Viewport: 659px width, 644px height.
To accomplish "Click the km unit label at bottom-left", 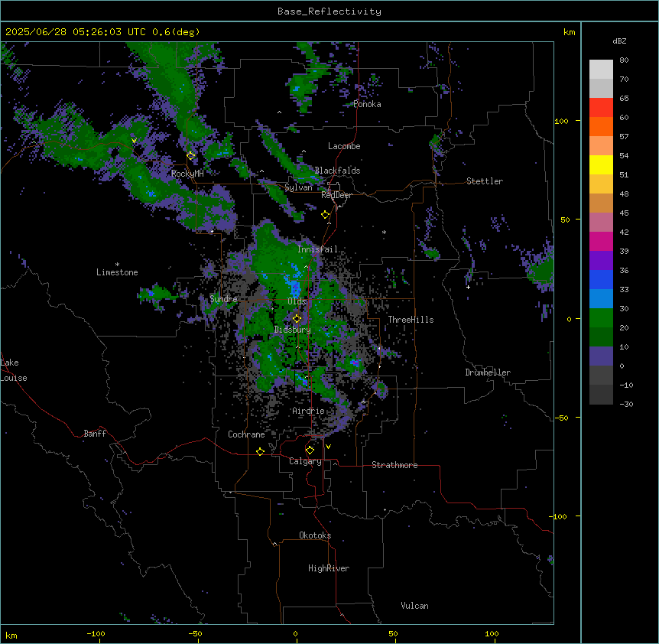I will [11, 635].
